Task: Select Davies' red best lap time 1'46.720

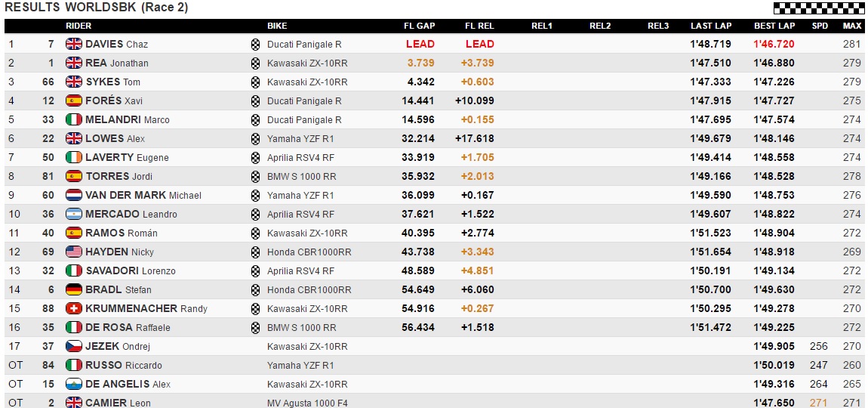Action: (774, 44)
